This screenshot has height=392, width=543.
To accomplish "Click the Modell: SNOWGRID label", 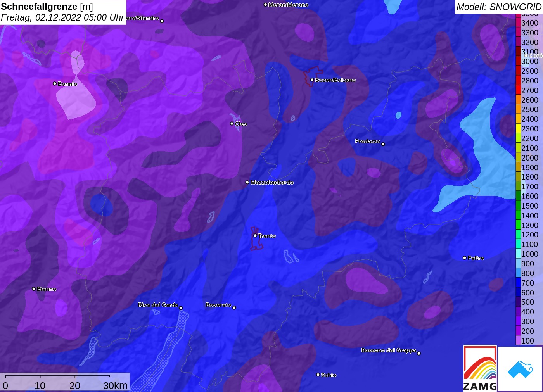I will 499,7.
